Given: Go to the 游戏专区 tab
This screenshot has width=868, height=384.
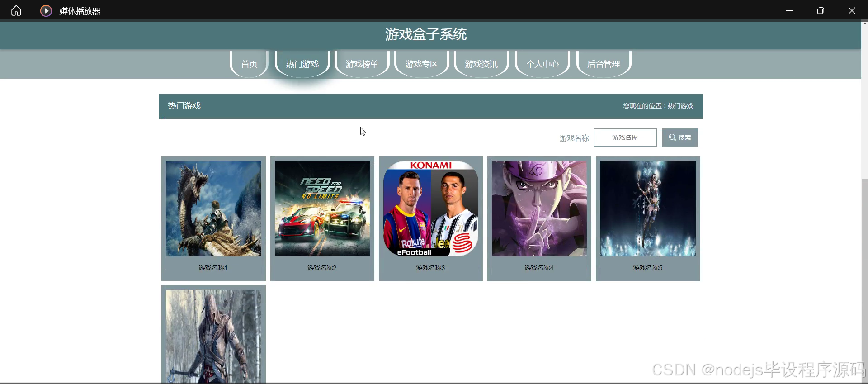Looking at the screenshot, I should click(x=422, y=64).
